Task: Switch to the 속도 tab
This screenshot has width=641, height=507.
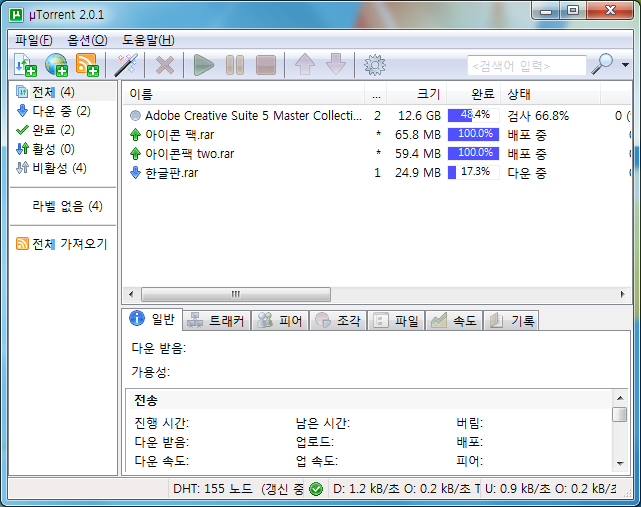Action: click(x=454, y=321)
